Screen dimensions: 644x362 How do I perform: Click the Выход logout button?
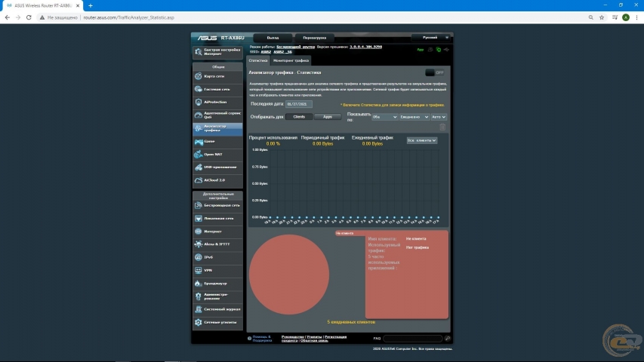click(273, 38)
